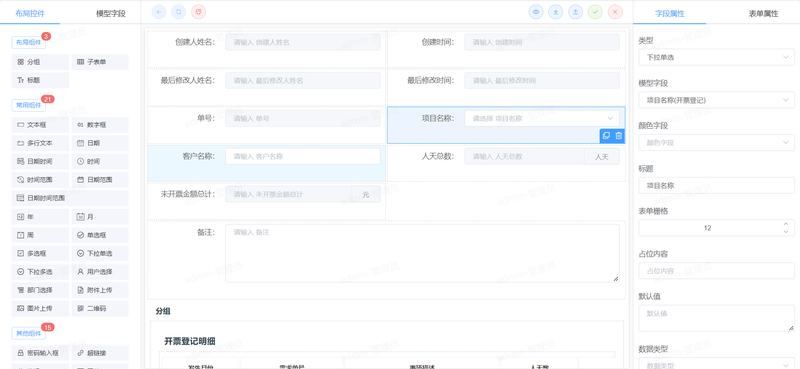
Task: Select the 年 component
Action: point(40,217)
